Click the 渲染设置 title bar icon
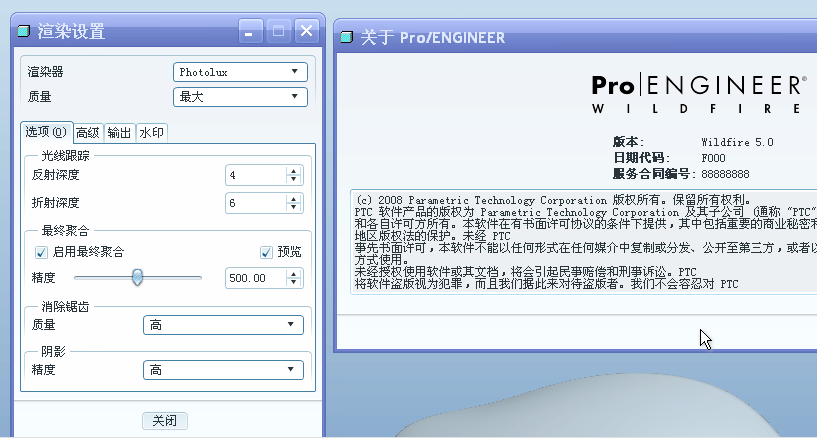Image resolution: width=817 pixels, height=438 pixels. (x=24, y=31)
